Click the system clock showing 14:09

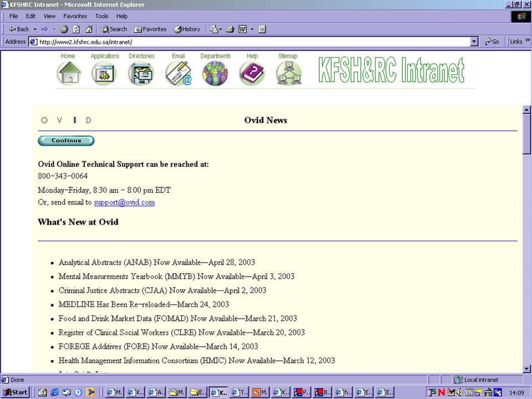point(516,393)
